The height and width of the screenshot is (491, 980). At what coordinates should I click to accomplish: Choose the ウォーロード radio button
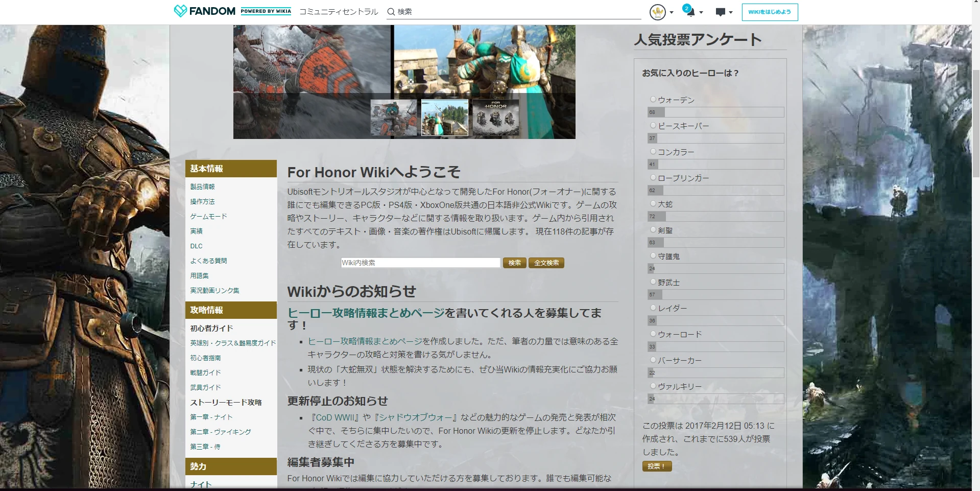[x=653, y=334]
